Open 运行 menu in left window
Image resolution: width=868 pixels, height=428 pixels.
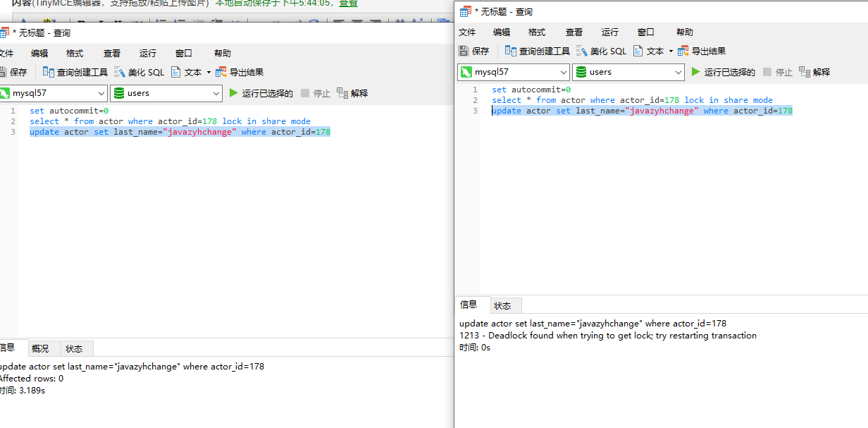tap(148, 53)
